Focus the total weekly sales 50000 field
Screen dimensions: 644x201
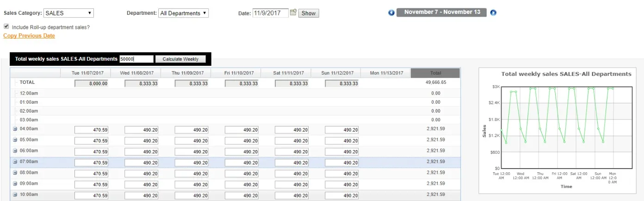point(136,59)
